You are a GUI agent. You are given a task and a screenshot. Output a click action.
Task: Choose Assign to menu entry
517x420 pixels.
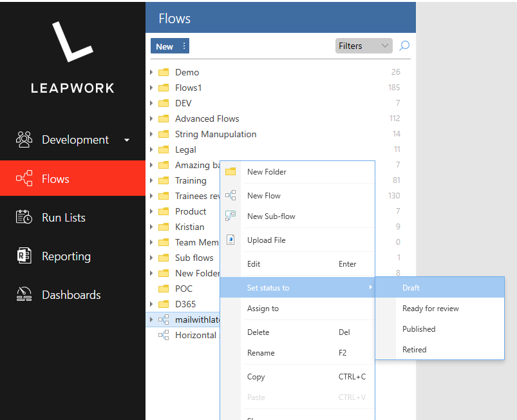pyautogui.click(x=297, y=308)
